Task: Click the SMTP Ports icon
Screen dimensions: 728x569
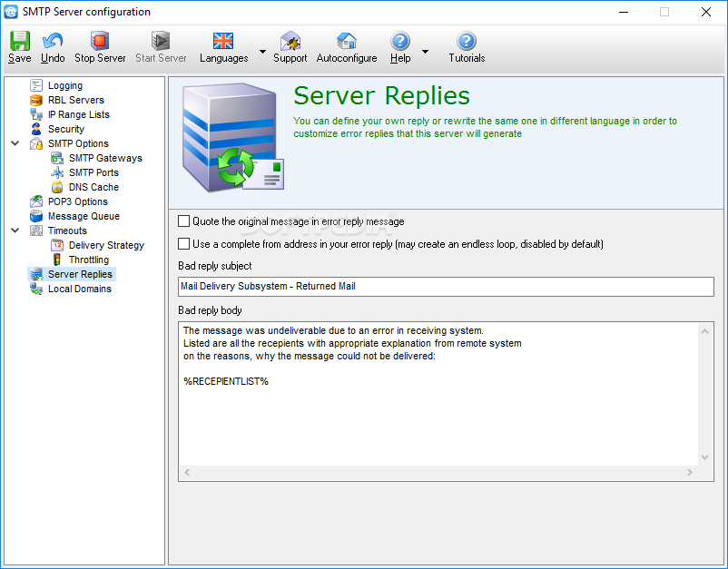Action: (57, 172)
